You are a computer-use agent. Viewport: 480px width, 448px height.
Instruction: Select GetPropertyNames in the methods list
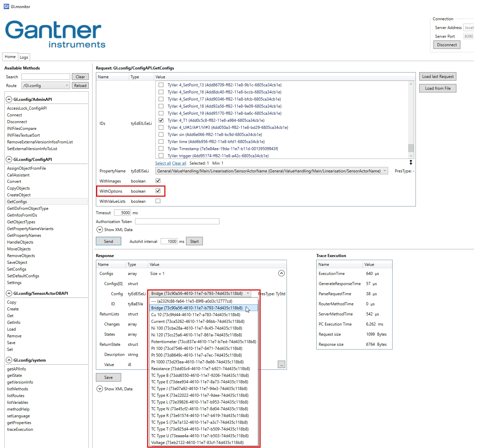point(24,235)
